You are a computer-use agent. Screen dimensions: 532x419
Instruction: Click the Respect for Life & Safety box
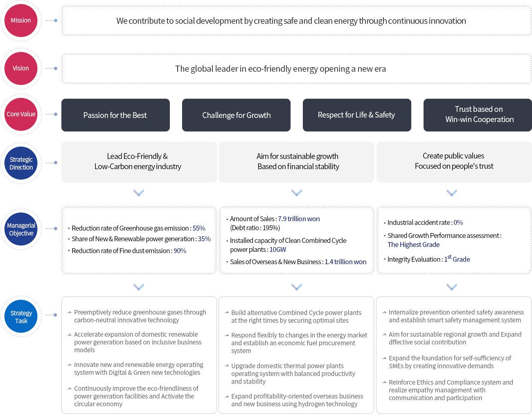click(357, 115)
